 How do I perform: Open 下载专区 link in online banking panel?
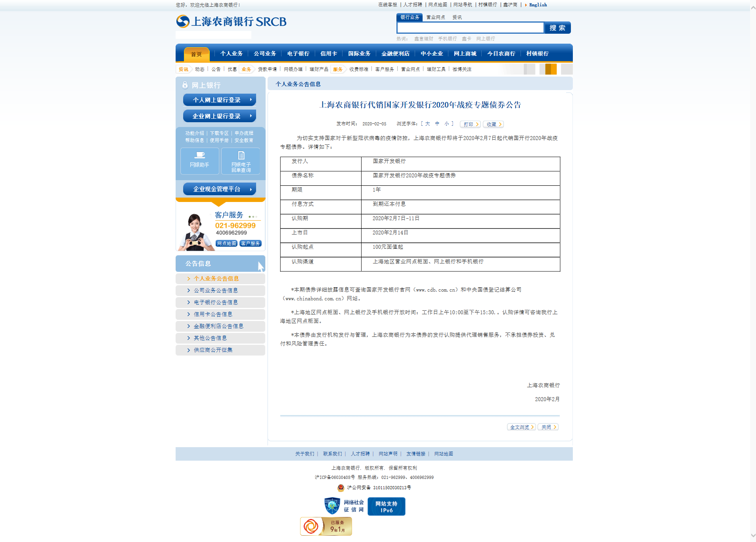click(x=219, y=133)
